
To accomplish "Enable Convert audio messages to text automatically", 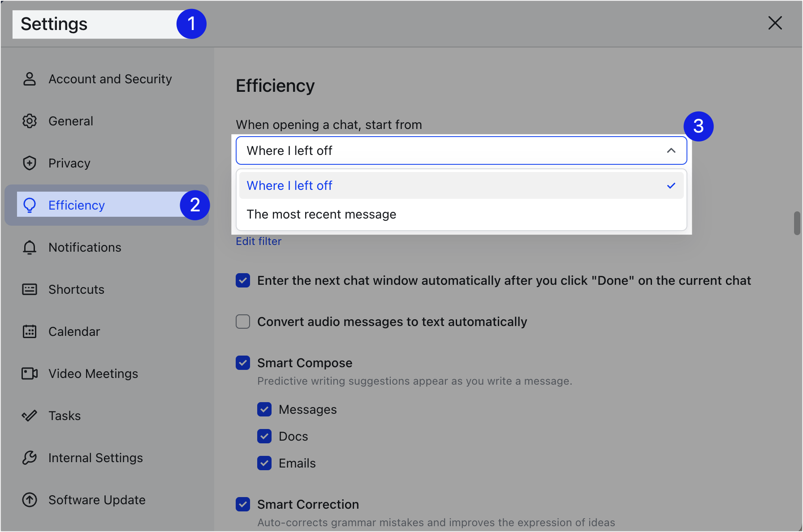I will 242,322.
